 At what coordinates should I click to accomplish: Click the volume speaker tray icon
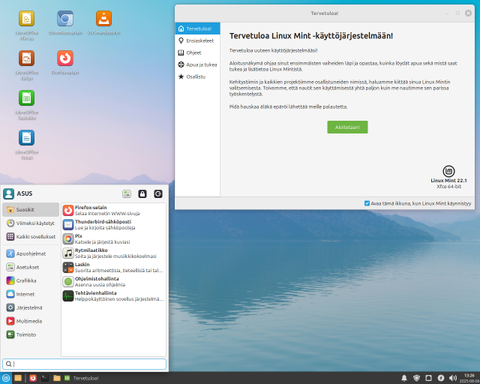(453, 378)
